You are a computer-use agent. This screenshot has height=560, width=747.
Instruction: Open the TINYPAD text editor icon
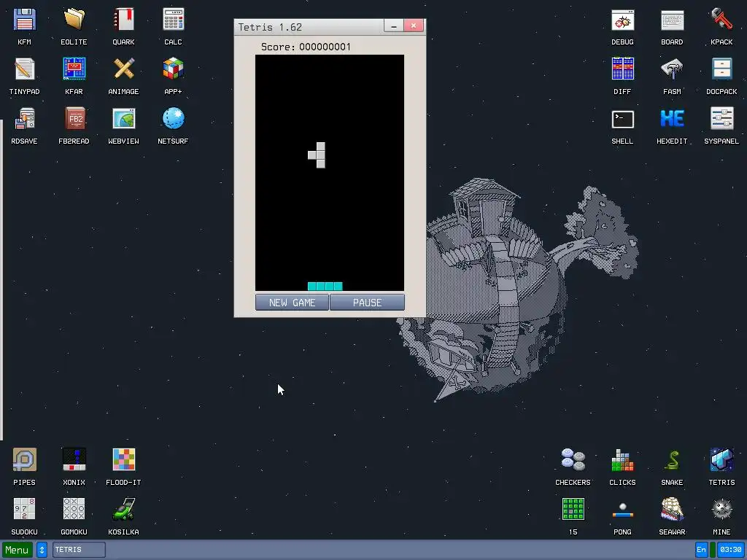24,69
